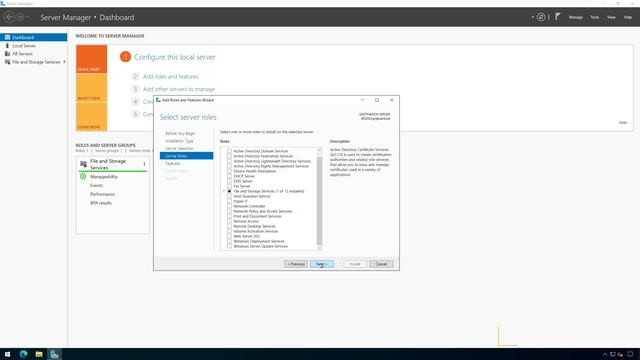Open the Action Center notification icon

click(x=630, y=354)
